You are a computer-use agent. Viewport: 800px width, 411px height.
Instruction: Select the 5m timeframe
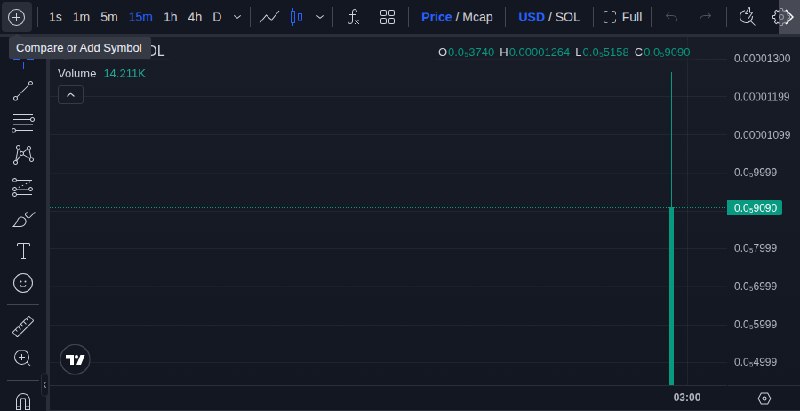click(109, 17)
